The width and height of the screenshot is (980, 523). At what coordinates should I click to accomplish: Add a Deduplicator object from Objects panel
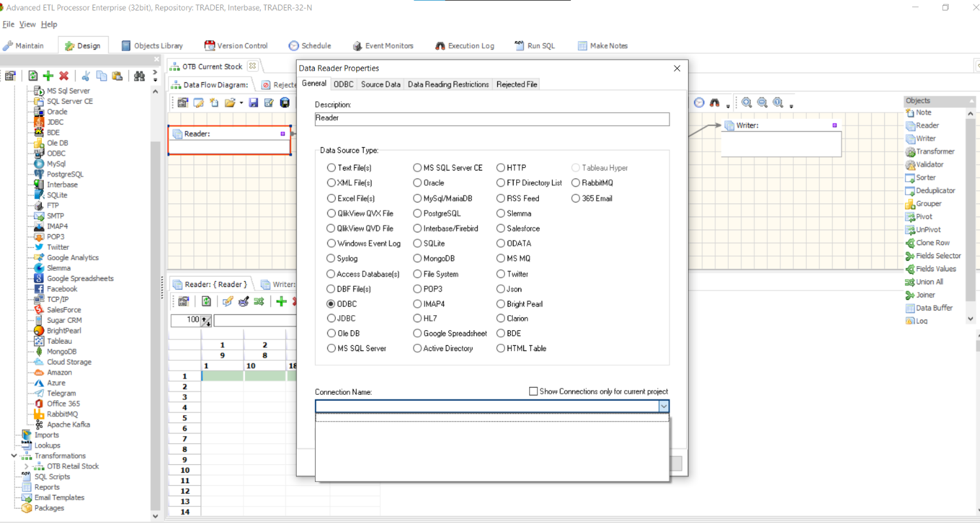pyautogui.click(x=930, y=191)
